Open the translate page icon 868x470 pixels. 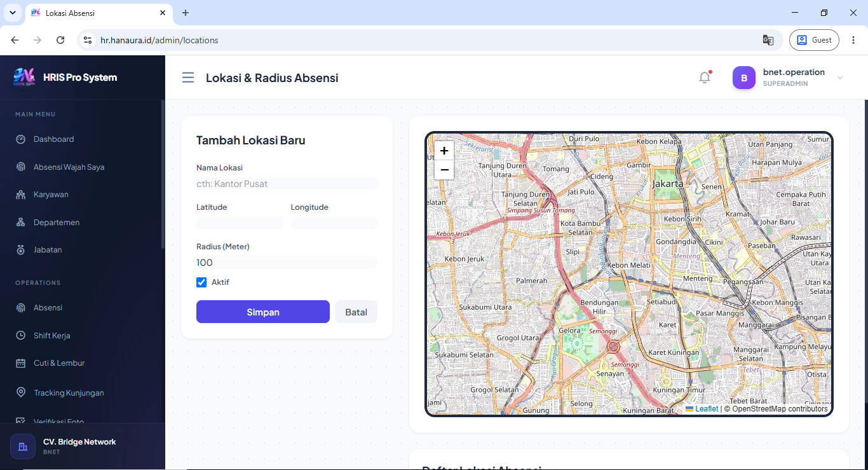tap(768, 40)
